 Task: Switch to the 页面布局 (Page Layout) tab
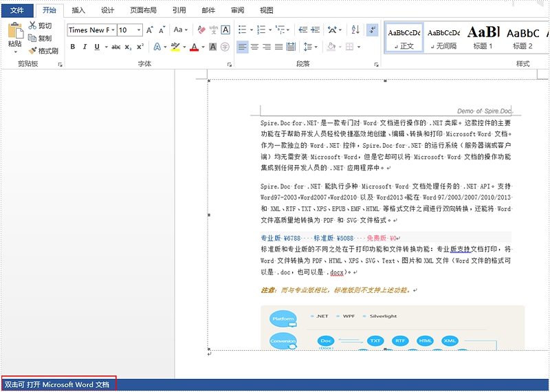(x=143, y=10)
